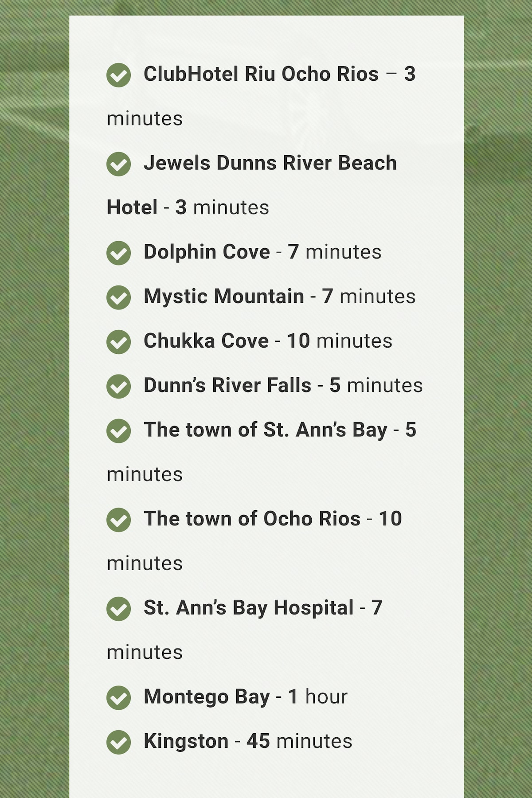Click the check icon next to Mystic Mountain

click(x=118, y=297)
